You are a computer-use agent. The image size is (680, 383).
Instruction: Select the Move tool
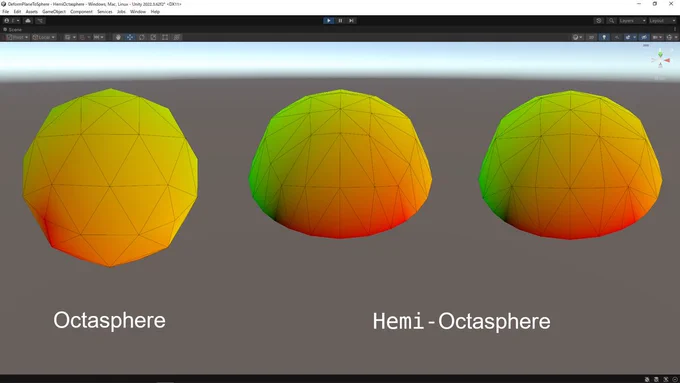click(x=130, y=37)
